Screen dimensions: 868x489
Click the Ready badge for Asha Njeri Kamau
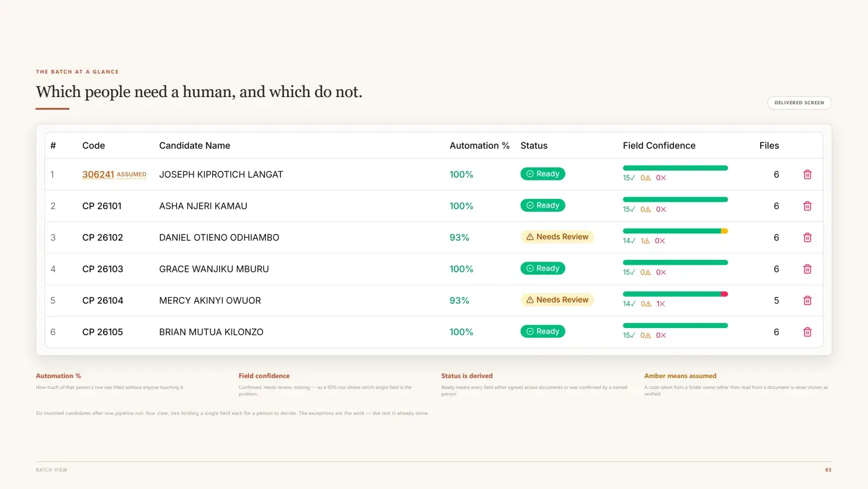[x=542, y=205]
